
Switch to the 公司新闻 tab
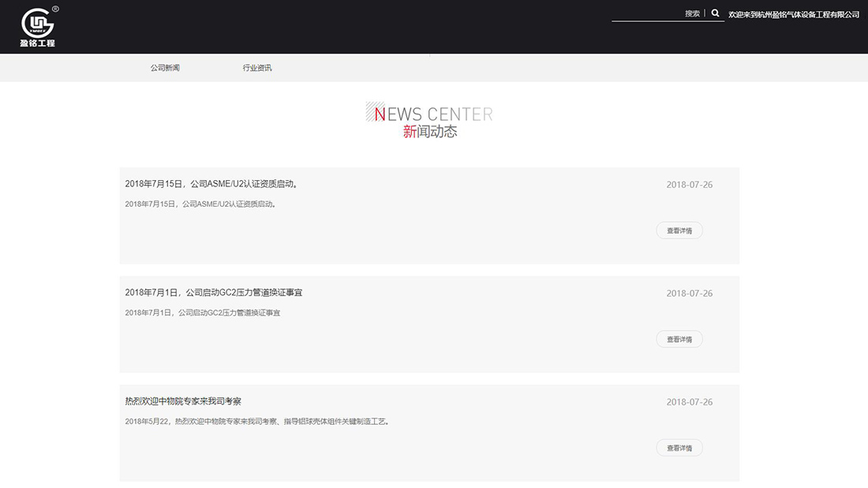point(165,68)
